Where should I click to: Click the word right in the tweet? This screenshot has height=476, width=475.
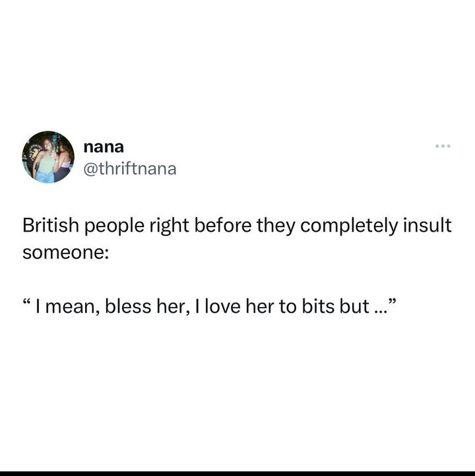click(x=170, y=226)
